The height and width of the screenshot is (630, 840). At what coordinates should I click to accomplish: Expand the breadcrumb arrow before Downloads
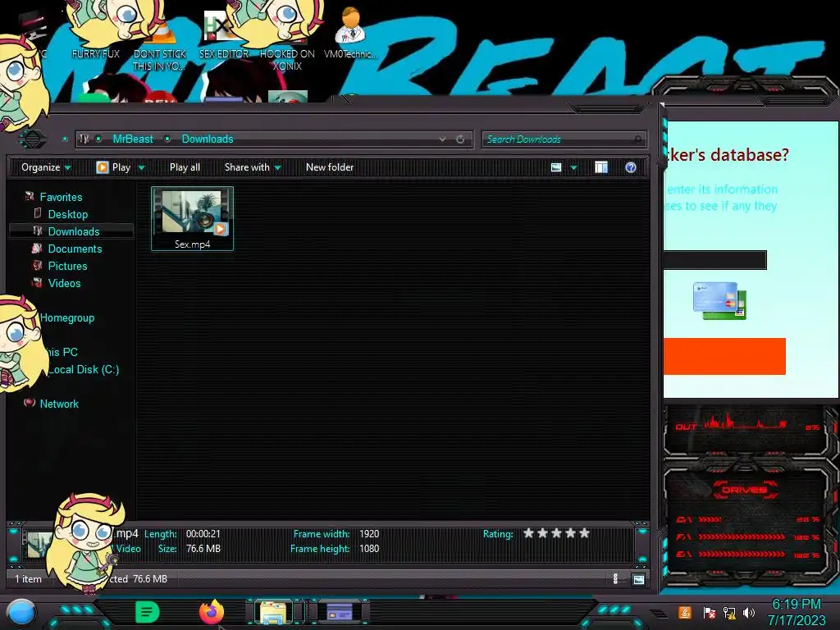167,139
